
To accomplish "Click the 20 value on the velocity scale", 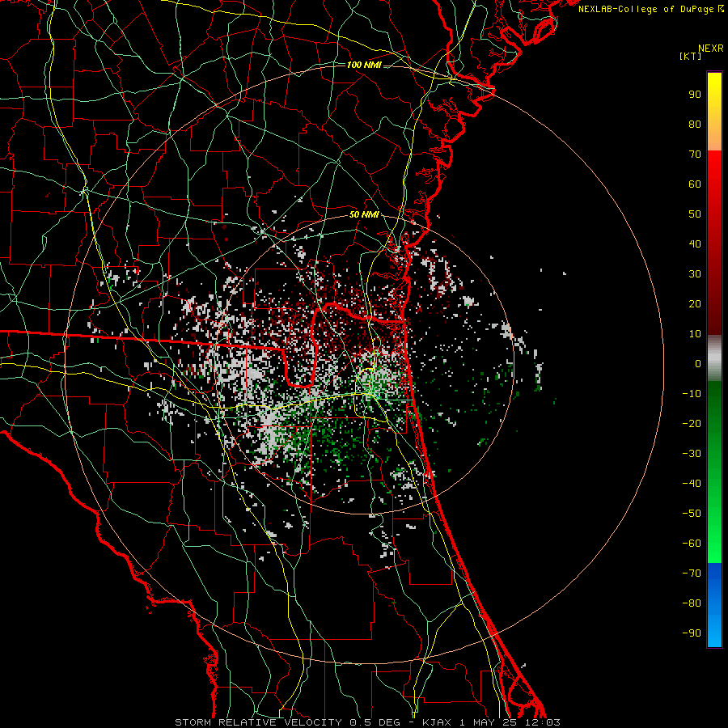I will 695,304.
